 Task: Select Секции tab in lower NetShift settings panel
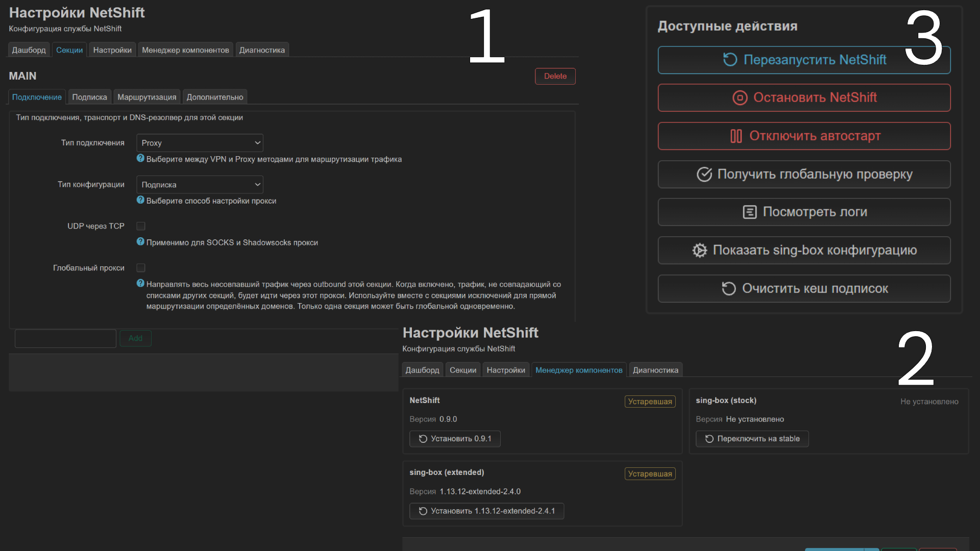[463, 370]
